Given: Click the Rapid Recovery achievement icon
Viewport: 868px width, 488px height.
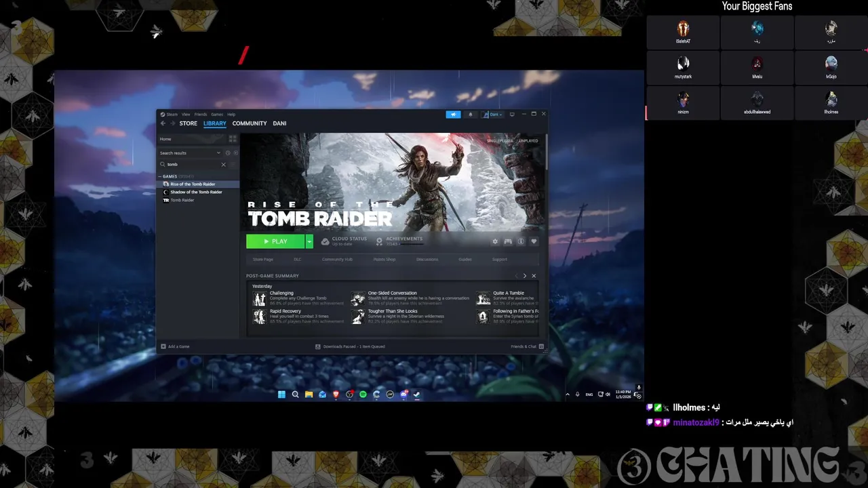Looking at the screenshot, I should click(x=259, y=317).
